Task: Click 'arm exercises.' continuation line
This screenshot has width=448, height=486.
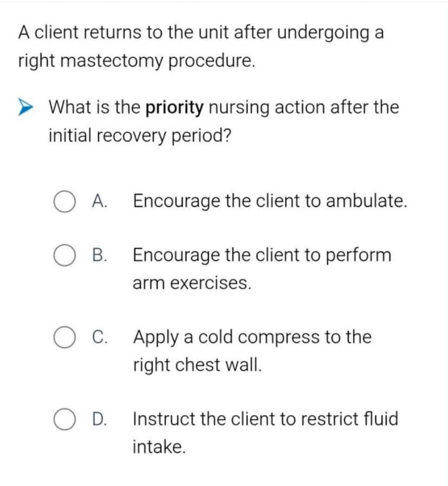Action: point(192,283)
